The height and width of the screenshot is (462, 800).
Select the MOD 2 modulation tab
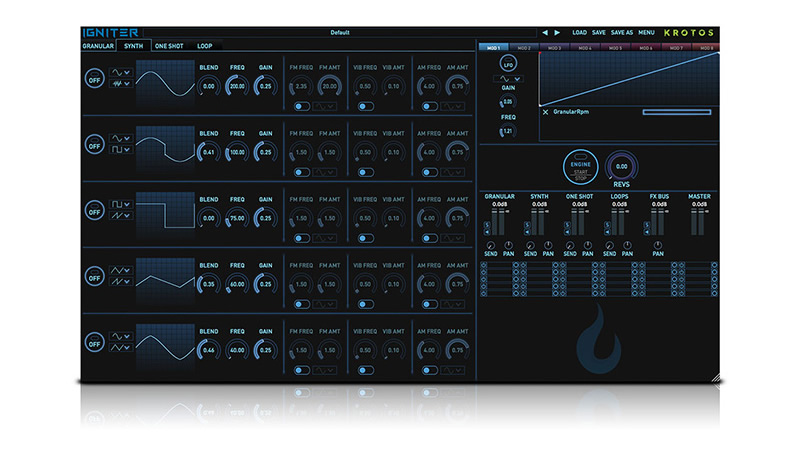point(524,48)
